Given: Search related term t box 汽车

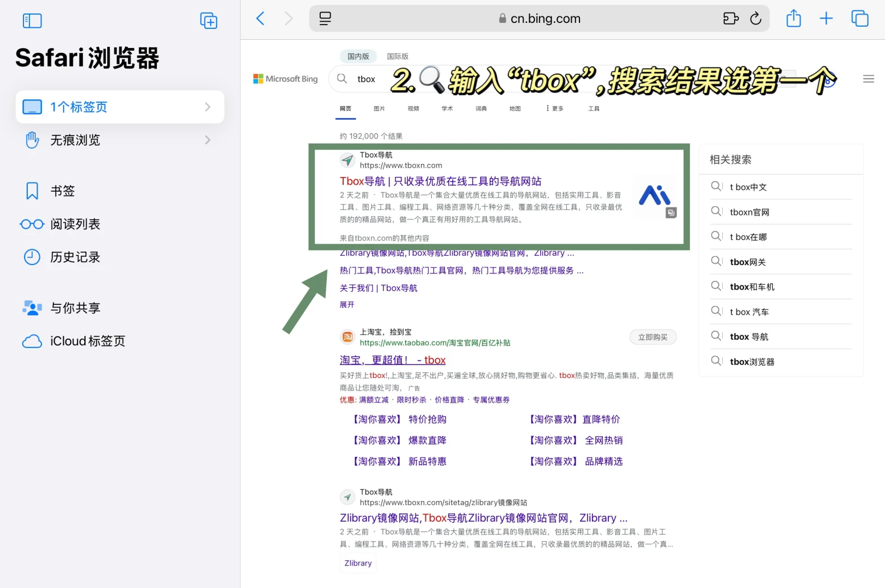Looking at the screenshot, I should click(x=782, y=311).
